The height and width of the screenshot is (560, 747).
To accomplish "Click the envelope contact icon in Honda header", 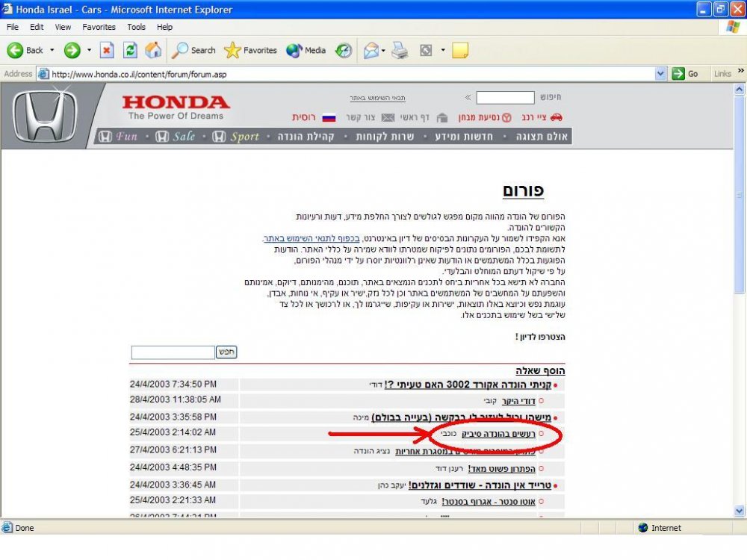I will [388, 118].
